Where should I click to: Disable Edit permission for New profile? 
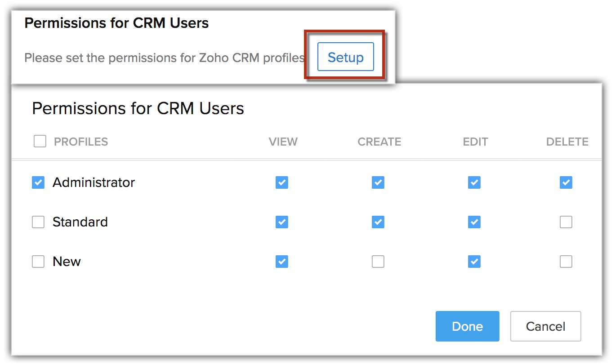[x=474, y=262]
